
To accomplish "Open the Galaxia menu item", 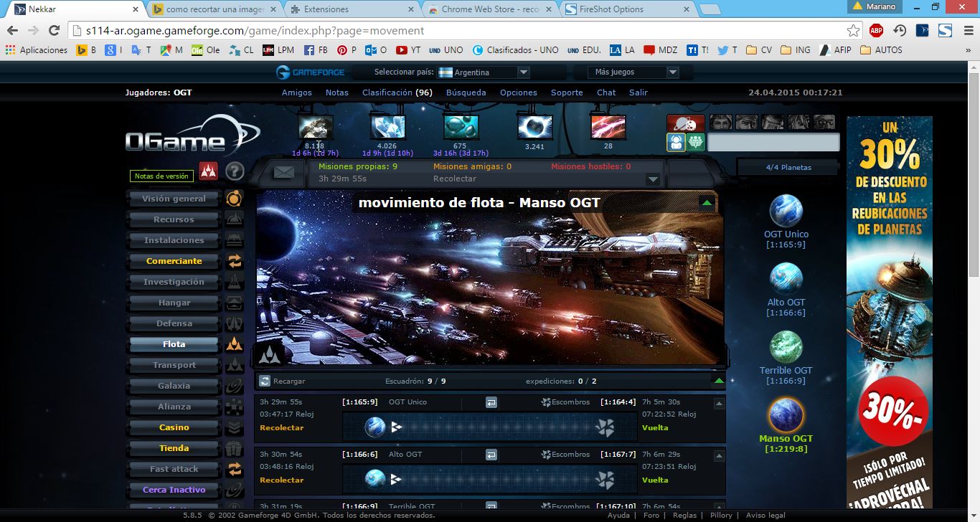I will [174, 386].
